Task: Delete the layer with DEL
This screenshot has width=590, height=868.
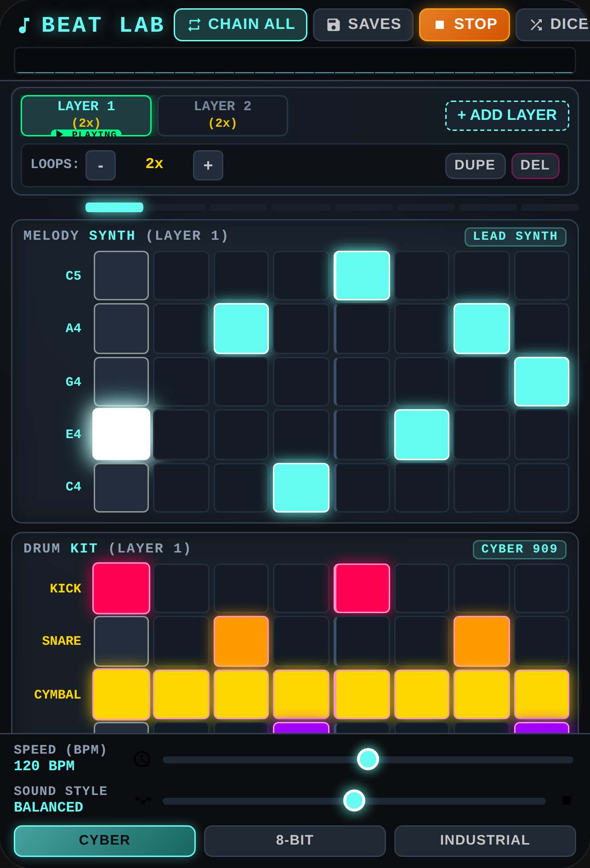Action: pyautogui.click(x=535, y=166)
